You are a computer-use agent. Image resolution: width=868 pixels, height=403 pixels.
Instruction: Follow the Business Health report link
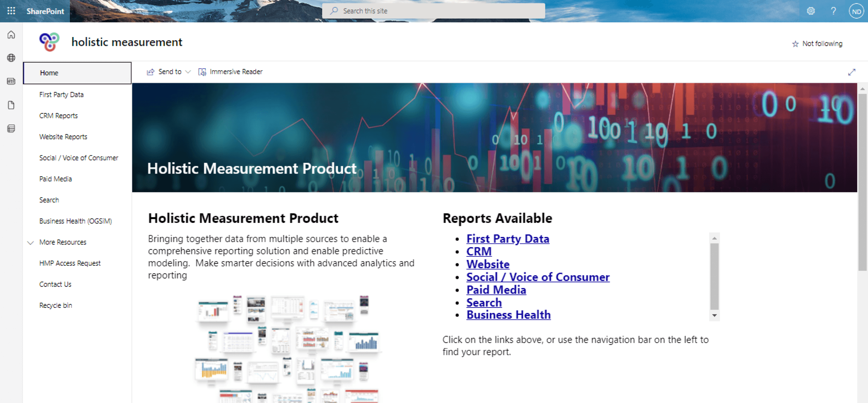pos(508,315)
